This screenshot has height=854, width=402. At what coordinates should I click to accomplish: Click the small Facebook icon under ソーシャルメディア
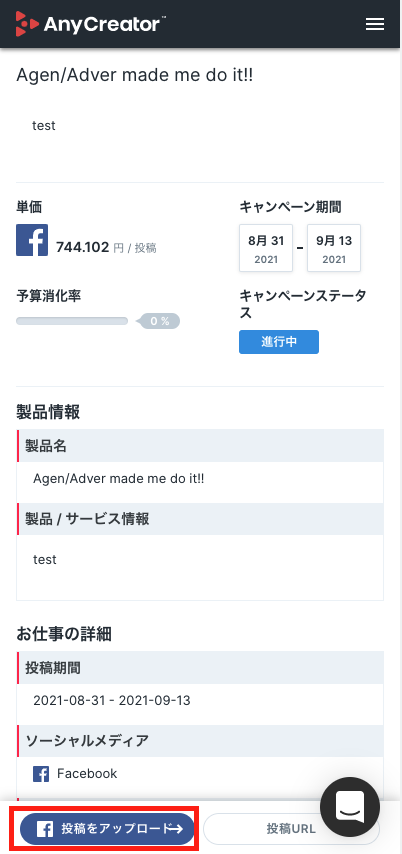(x=41, y=773)
